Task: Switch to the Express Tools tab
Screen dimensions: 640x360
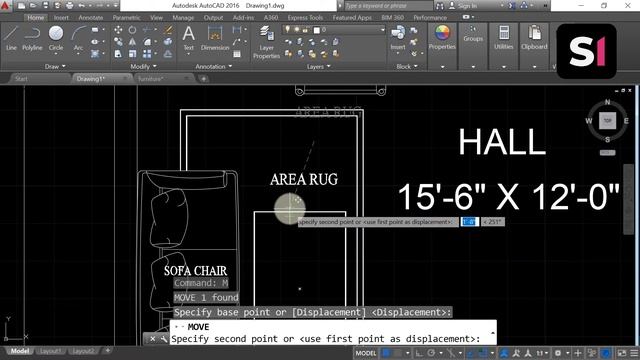Action: click(x=305, y=18)
